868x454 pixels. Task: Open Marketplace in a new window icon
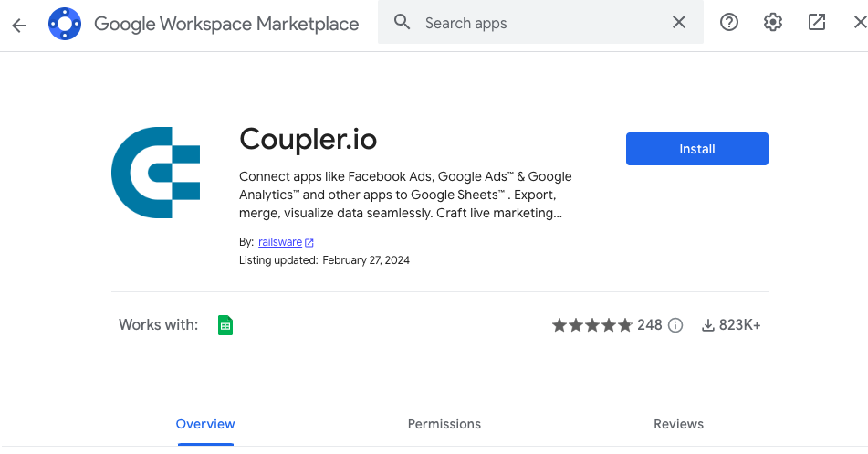(x=817, y=22)
